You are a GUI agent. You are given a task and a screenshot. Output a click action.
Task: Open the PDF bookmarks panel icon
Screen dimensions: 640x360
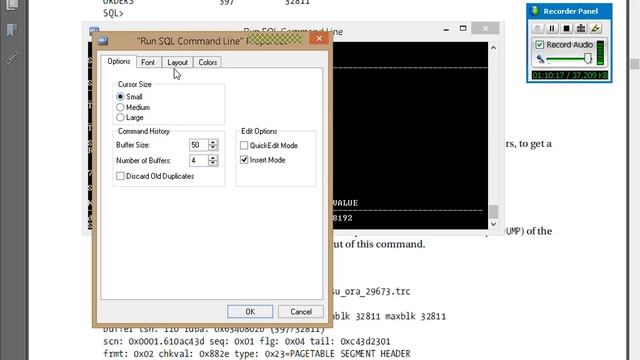pos(12,30)
